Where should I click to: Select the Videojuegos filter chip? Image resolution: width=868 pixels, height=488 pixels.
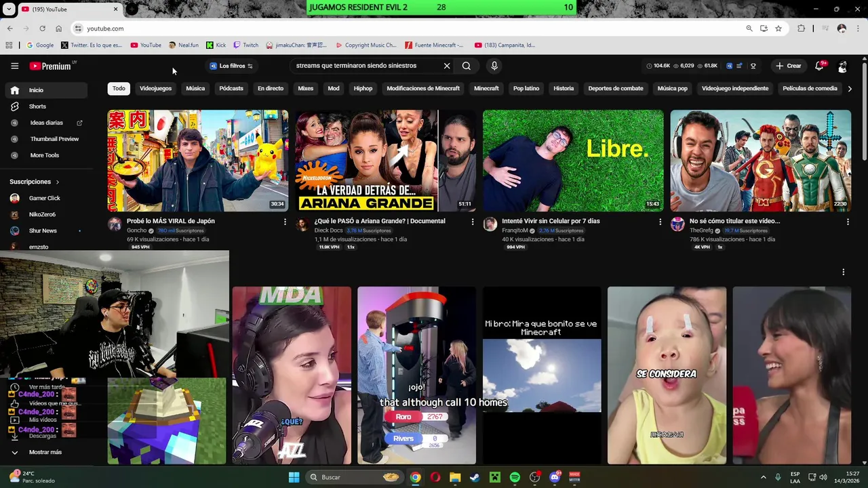156,89
